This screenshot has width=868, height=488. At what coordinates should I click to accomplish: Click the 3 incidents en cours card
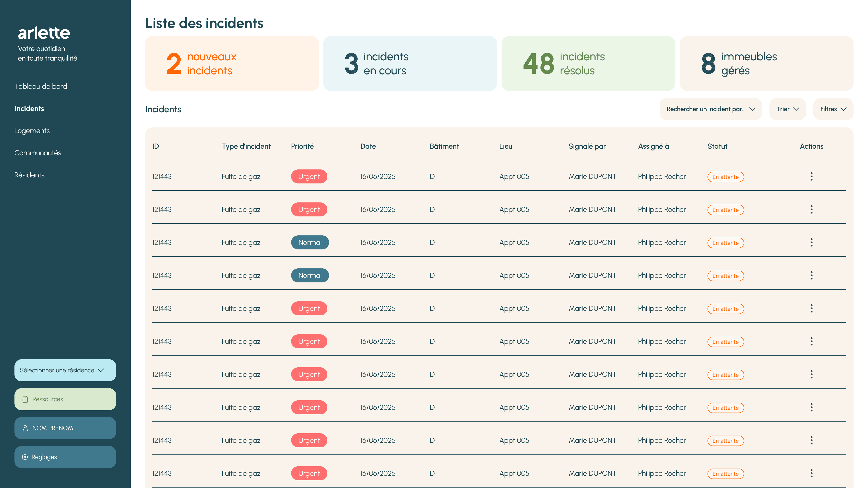coord(410,63)
